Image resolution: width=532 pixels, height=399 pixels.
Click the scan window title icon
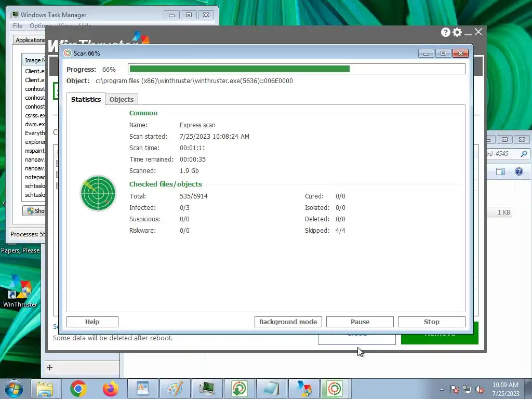68,54
